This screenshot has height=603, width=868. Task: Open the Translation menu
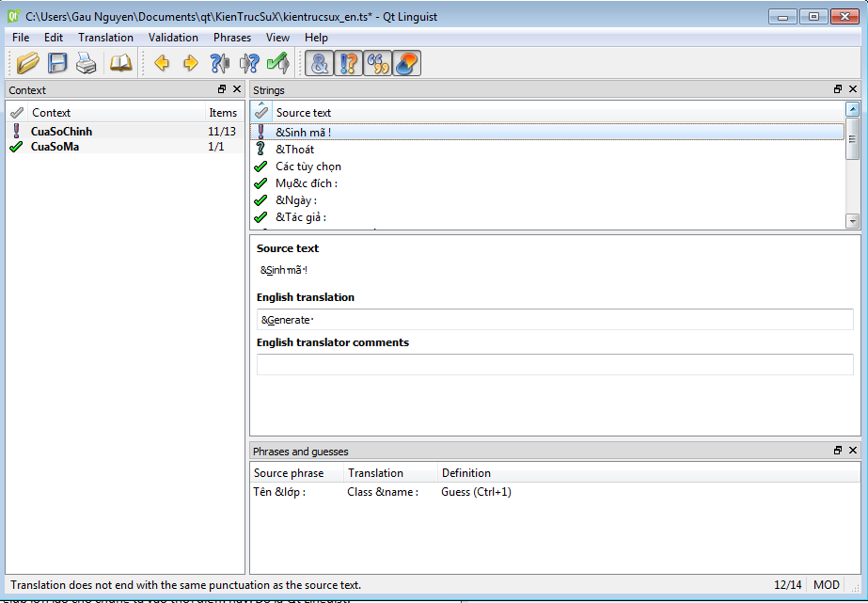(105, 37)
